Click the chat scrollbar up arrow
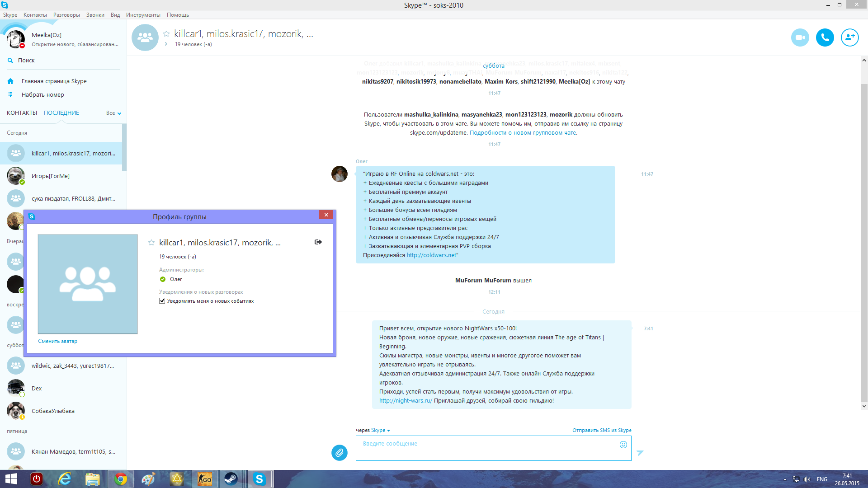 point(864,60)
